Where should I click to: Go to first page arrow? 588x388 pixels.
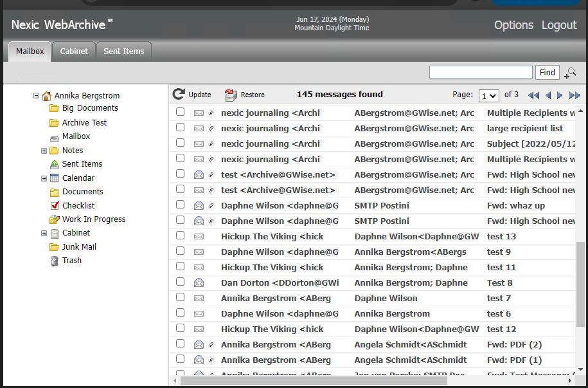tap(533, 95)
